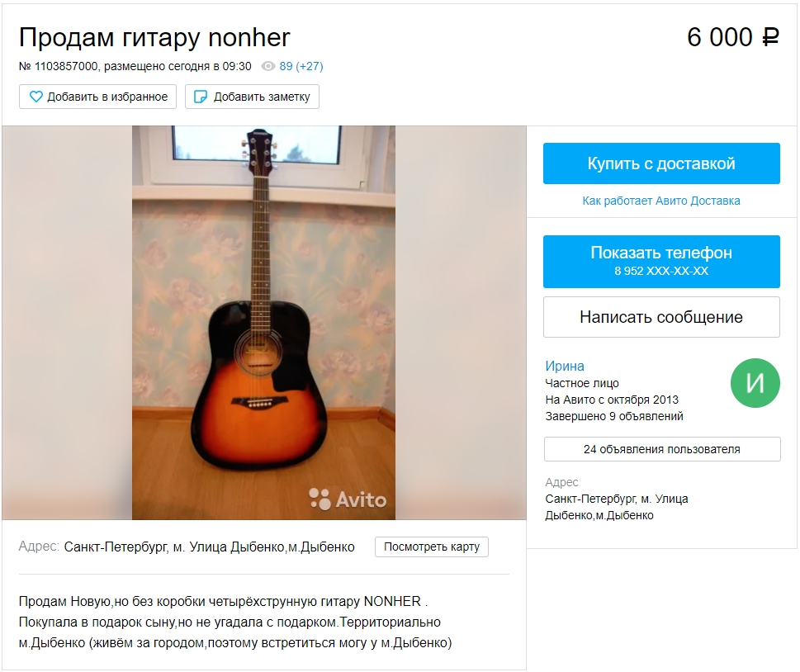Image resolution: width=800 pixels, height=672 pixels.
Task: Click Добавить заметку button
Action: 252,97
